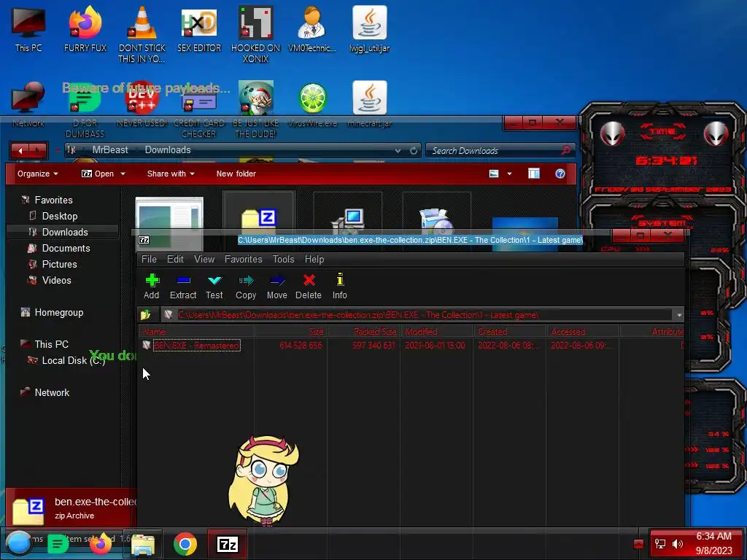The width and height of the screenshot is (747, 560).
Task: Click the Explorer forward arrow
Action: tap(38, 151)
